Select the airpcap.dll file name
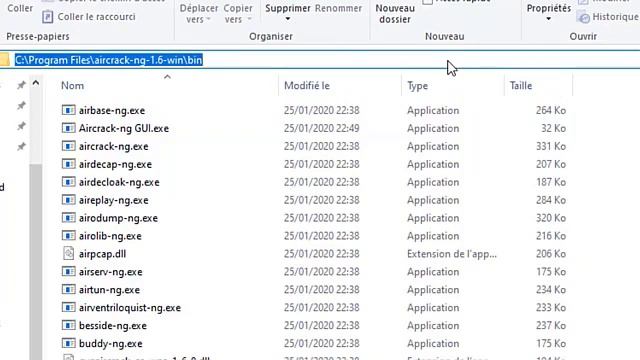The height and width of the screenshot is (360, 640). [102, 254]
